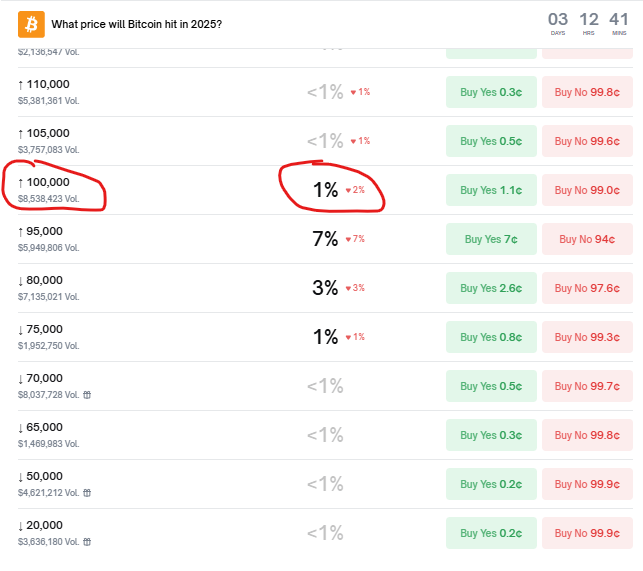The width and height of the screenshot is (643, 571).
Task: Buy Yes on the ↓ 65,000 outcome
Action: (x=490, y=435)
